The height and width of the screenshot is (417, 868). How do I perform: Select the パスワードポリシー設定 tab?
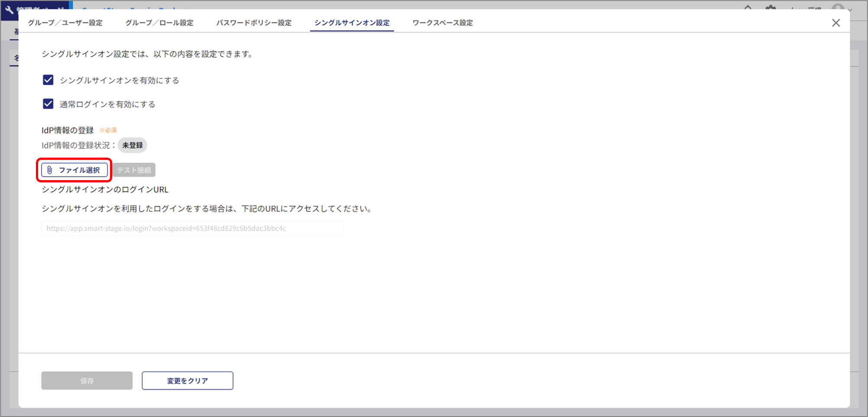(x=254, y=23)
